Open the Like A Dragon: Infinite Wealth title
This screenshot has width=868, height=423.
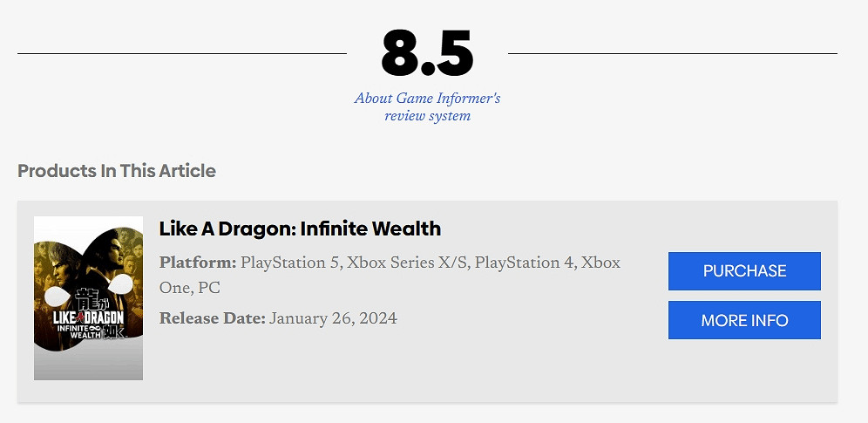coord(300,229)
